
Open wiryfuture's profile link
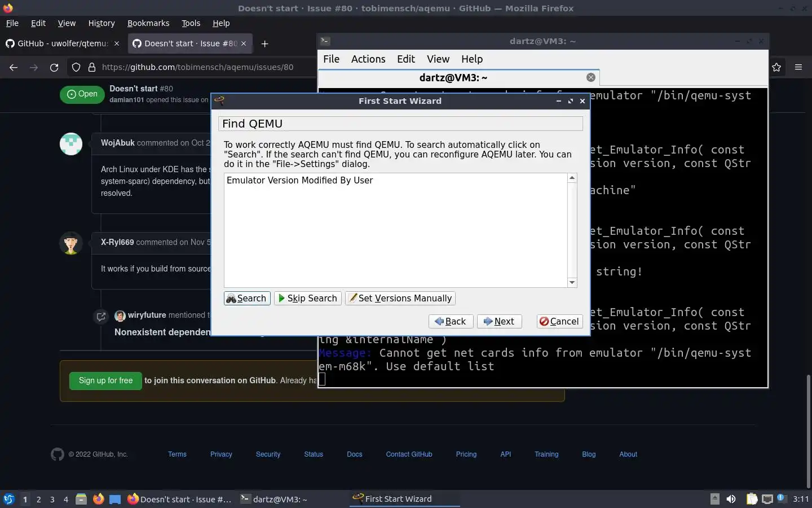coord(147,315)
